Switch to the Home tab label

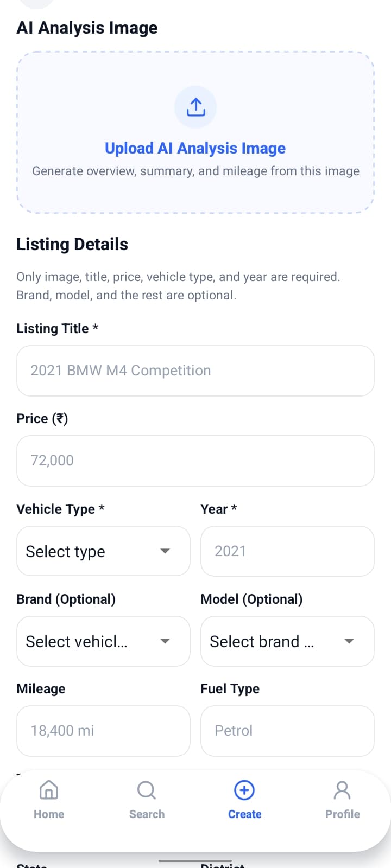[49, 814]
